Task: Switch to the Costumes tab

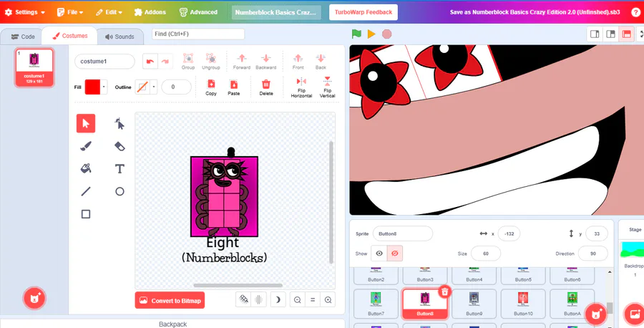Action: (x=70, y=36)
